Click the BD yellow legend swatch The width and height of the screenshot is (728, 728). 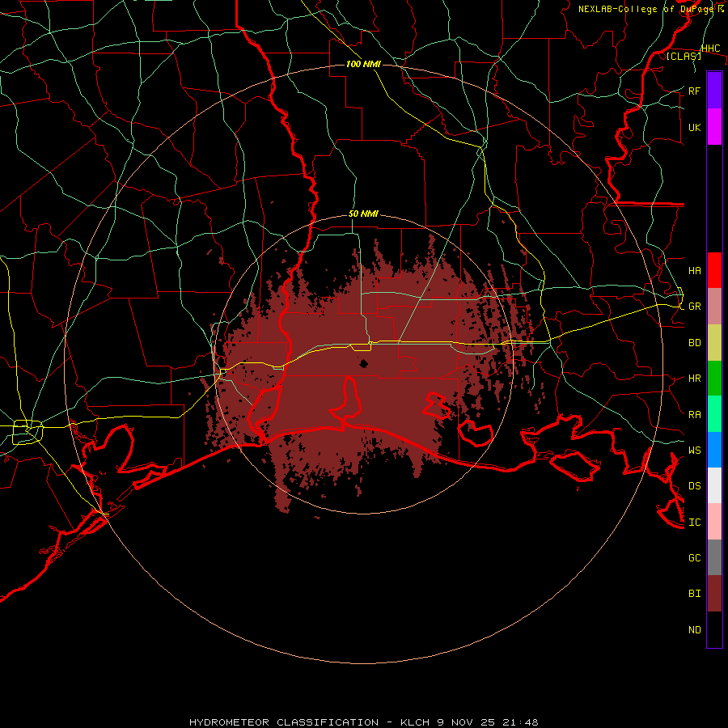(714, 343)
